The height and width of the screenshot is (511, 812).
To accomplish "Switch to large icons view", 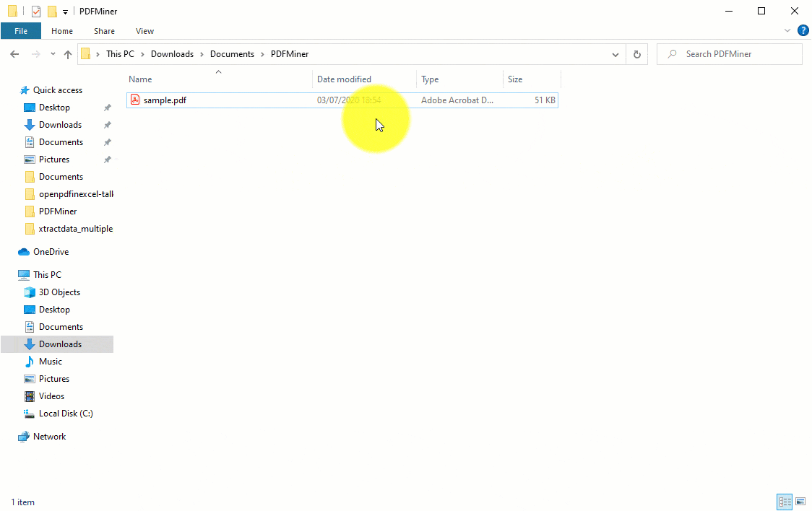I will coord(801,502).
